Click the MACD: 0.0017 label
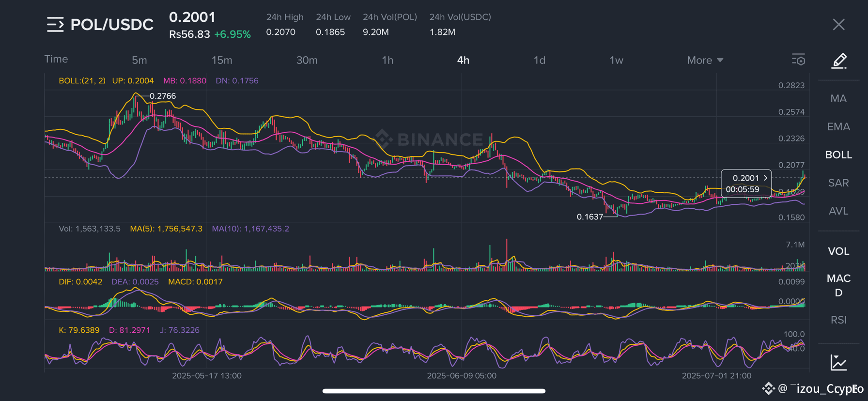 (x=195, y=282)
